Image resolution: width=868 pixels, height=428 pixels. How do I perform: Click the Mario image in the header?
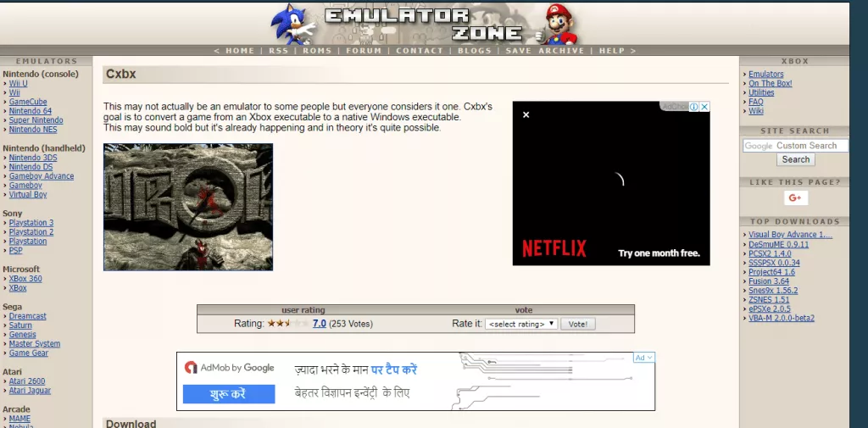click(x=558, y=23)
